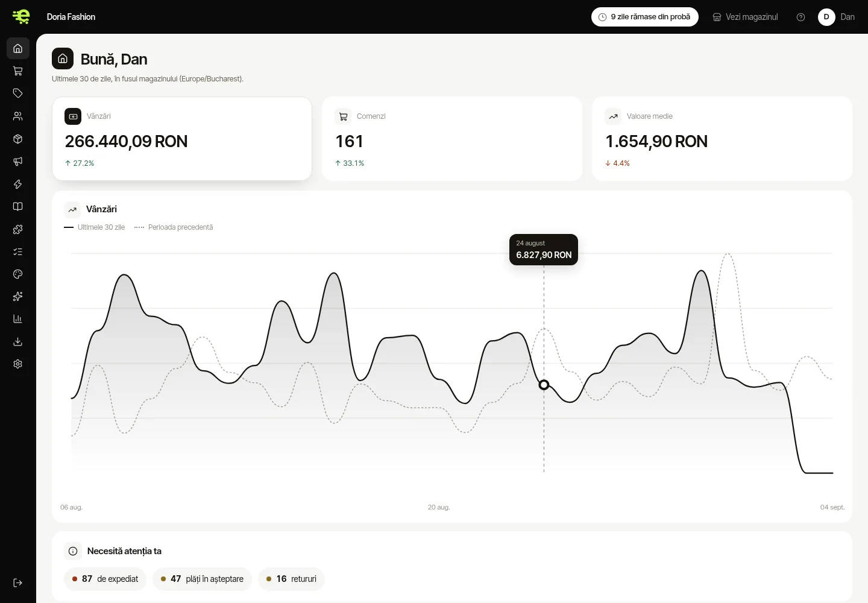
Task: Open the home dashboard in the sidebar
Action: pyautogui.click(x=18, y=48)
